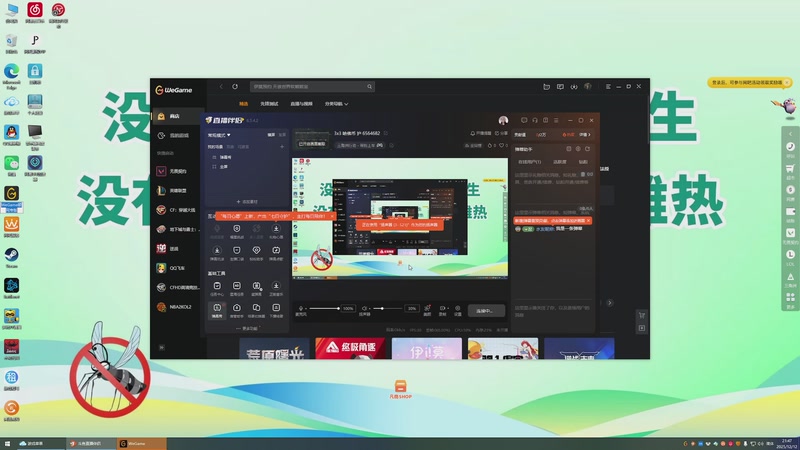Screen dimensions: 800x450
Task: Adjust the microphone volume slider
Action: tap(324, 308)
